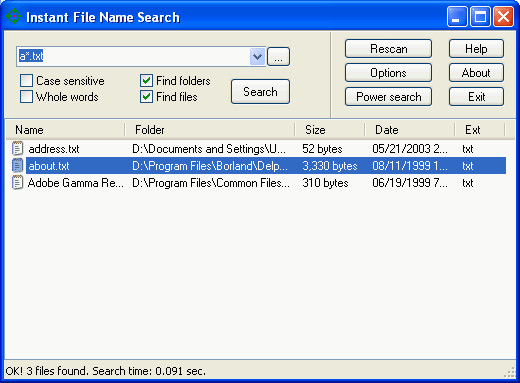This screenshot has height=383, width=520.
Task: Click the status bar text 'OK! 3 files found'
Action: click(x=47, y=371)
